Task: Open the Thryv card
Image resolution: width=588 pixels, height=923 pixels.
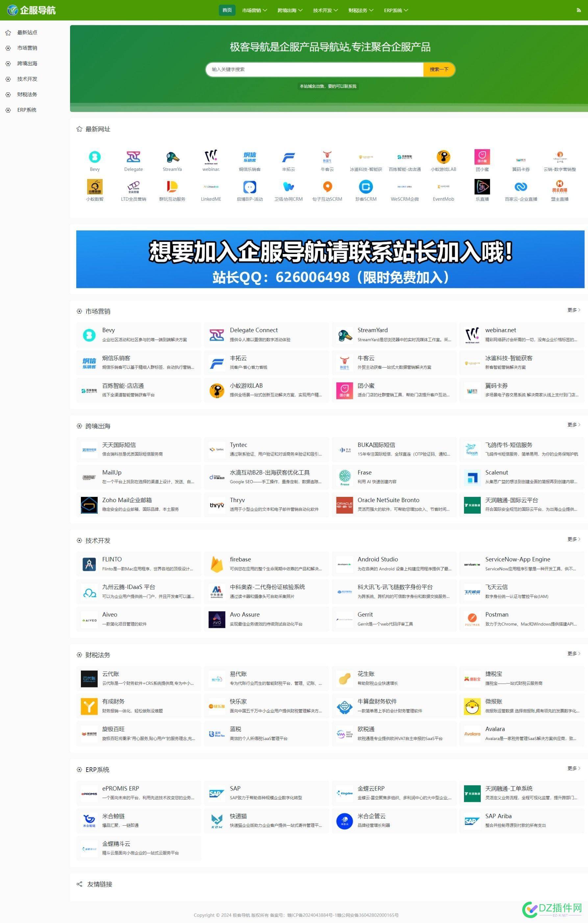Action: tap(266, 504)
